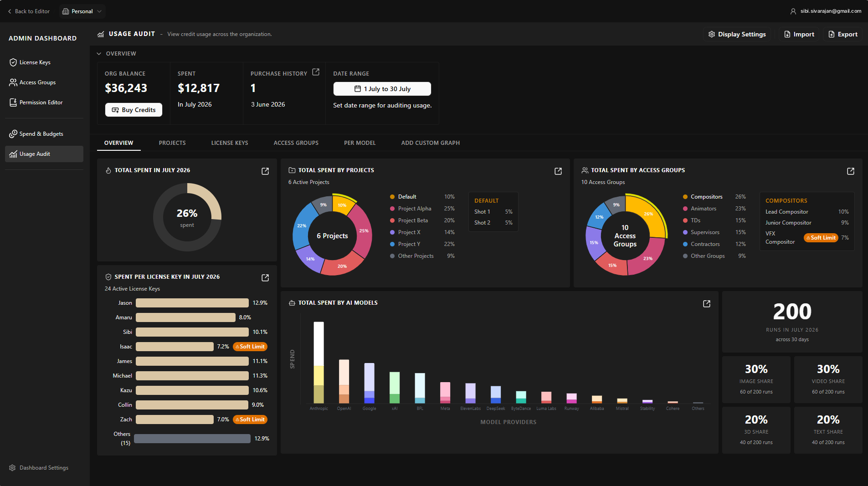
Task: Click the people icon beside Access Groups chart title
Action: coord(585,170)
